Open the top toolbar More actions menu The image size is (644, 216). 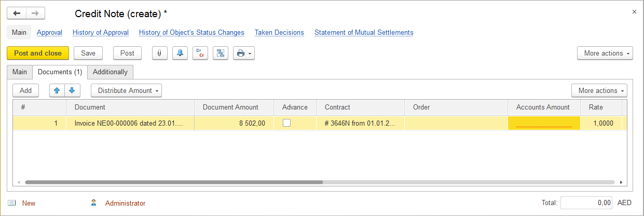point(605,53)
